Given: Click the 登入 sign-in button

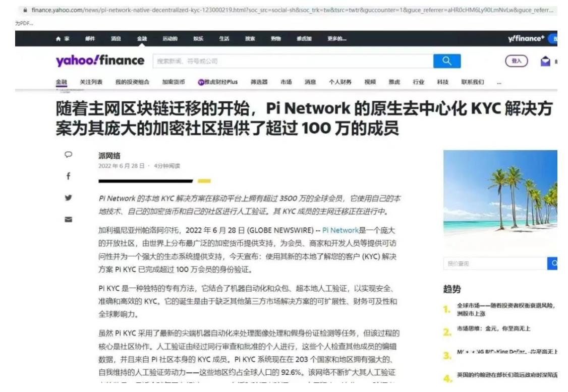Looking at the screenshot, I should coord(516,61).
